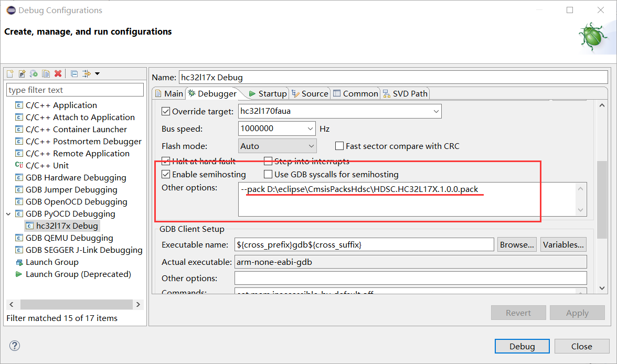
Task: Switch to the Startup tab
Action: [x=269, y=93]
